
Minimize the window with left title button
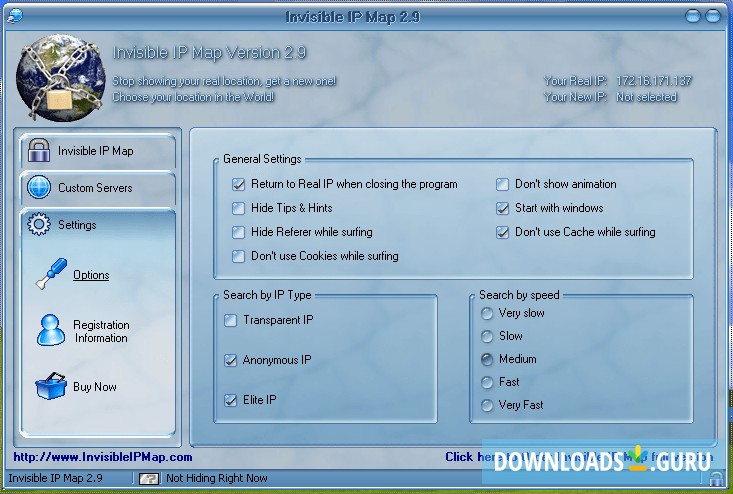693,16
